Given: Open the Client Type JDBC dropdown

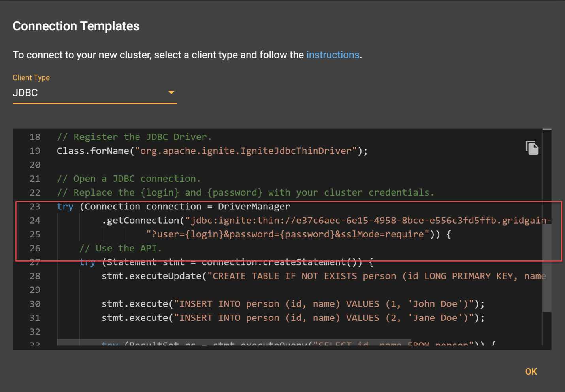Looking at the screenshot, I should 94,93.
